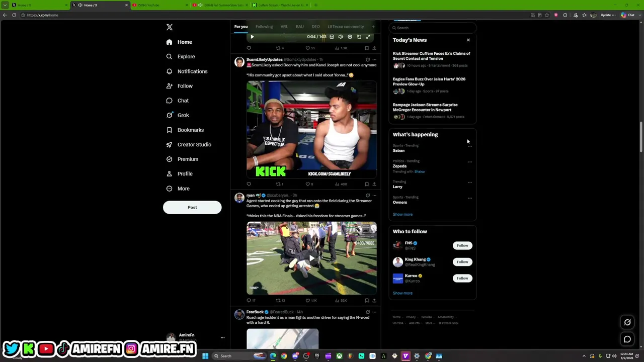Open more options on FearBuck's post
Image resolution: width=644 pixels, height=362 pixels.
tap(374, 312)
